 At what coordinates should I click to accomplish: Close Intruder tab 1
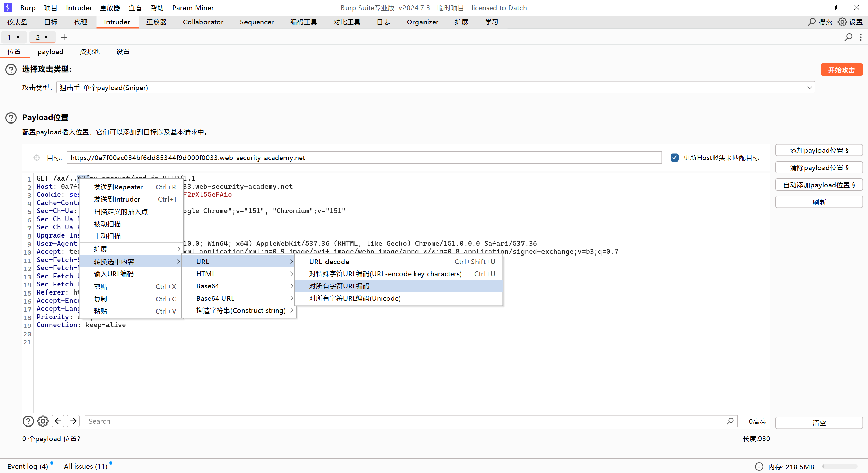[x=18, y=37]
